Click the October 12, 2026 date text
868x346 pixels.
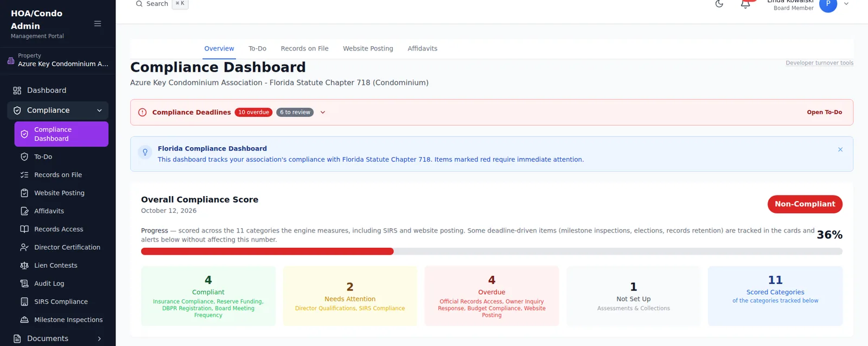click(x=169, y=211)
